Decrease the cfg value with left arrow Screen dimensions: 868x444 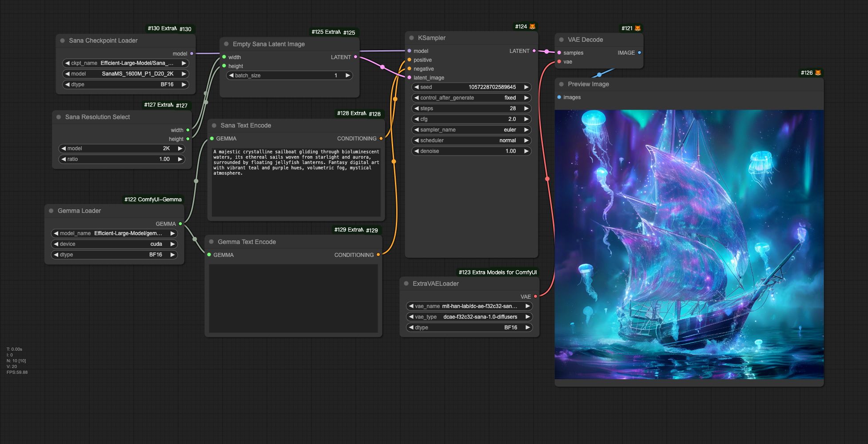pyautogui.click(x=417, y=119)
